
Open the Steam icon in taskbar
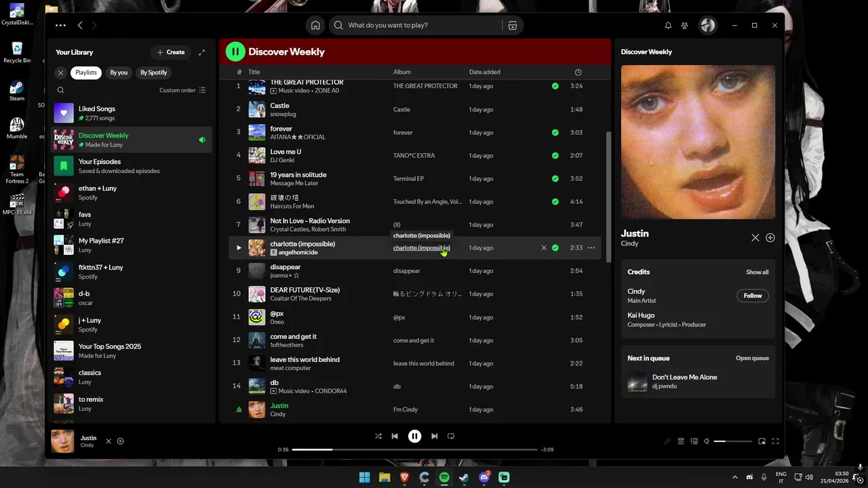coord(464,477)
